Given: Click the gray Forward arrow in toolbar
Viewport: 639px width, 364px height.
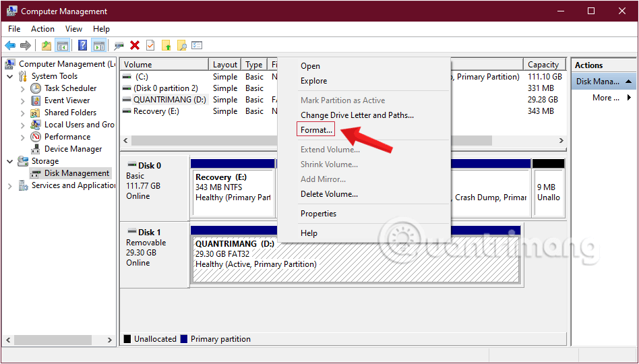Looking at the screenshot, I should [x=25, y=45].
